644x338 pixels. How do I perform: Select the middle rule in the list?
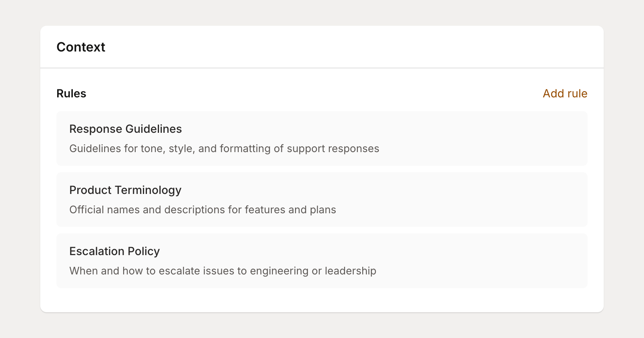point(322,200)
